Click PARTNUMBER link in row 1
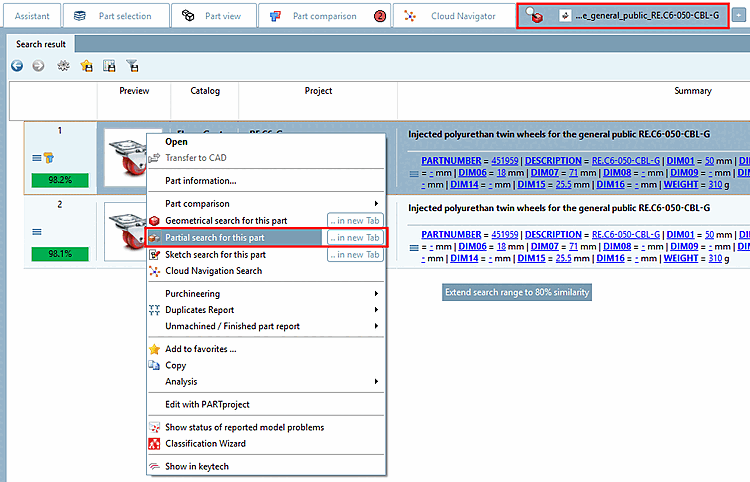 [451, 161]
